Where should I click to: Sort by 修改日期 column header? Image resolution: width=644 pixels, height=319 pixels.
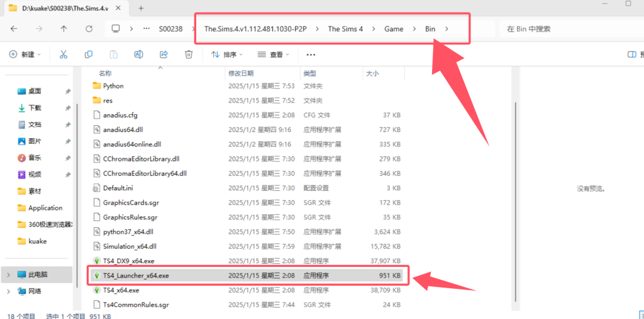[241, 73]
